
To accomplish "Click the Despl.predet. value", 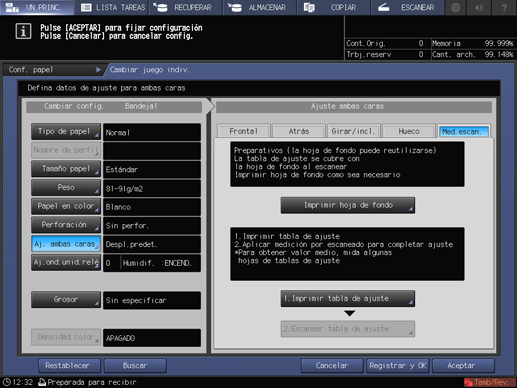I will [152, 244].
